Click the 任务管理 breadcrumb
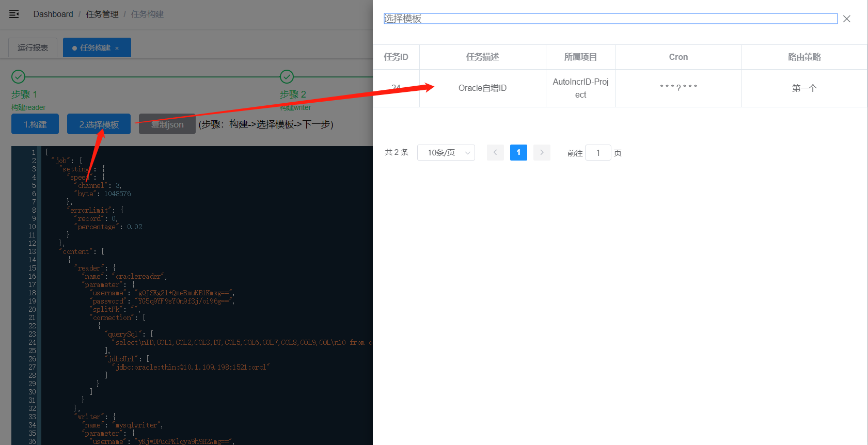The image size is (868, 445). coord(102,14)
